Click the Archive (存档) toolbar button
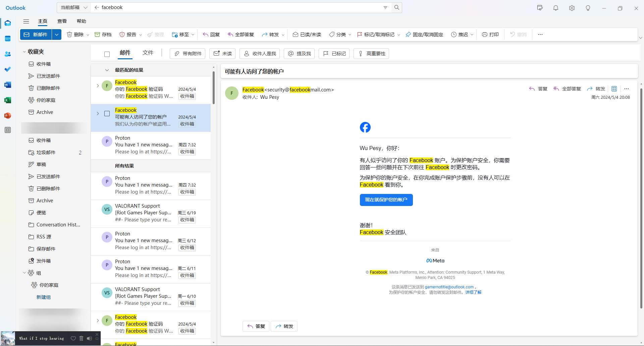This screenshot has height=346, width=644. (103, 34)
